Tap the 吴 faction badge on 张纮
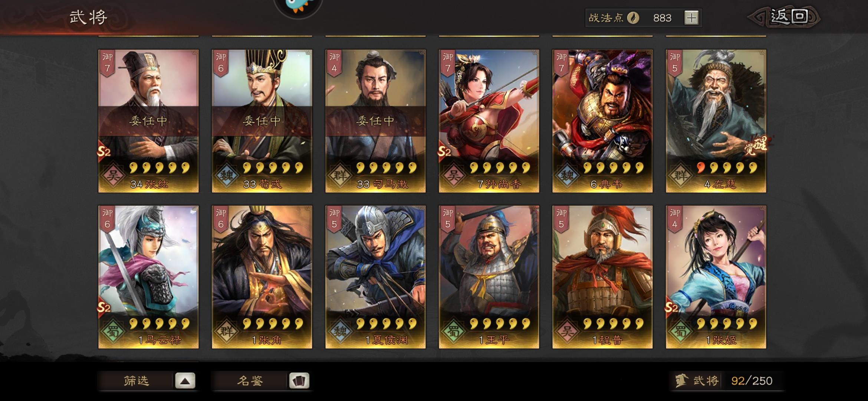Viewport: 868px width, 401px height. (x=113, y=175)
